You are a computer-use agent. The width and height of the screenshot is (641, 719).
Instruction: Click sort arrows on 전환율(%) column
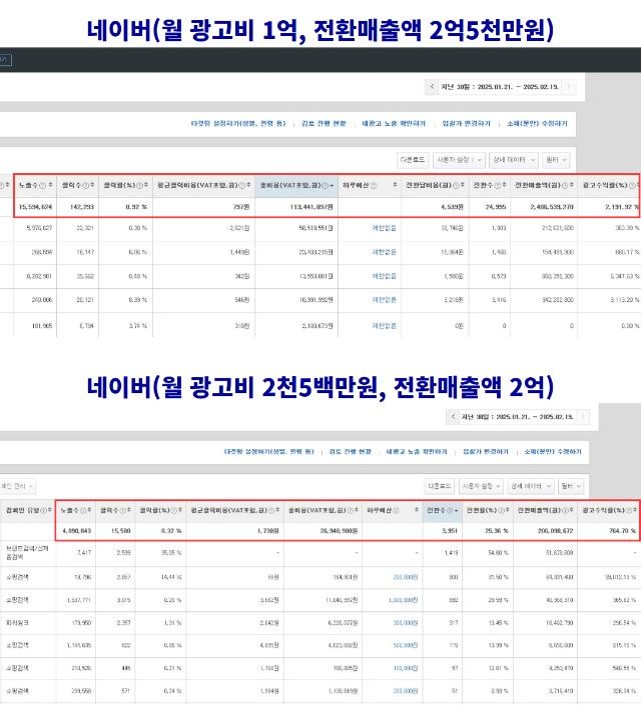(x=507, y=510)
